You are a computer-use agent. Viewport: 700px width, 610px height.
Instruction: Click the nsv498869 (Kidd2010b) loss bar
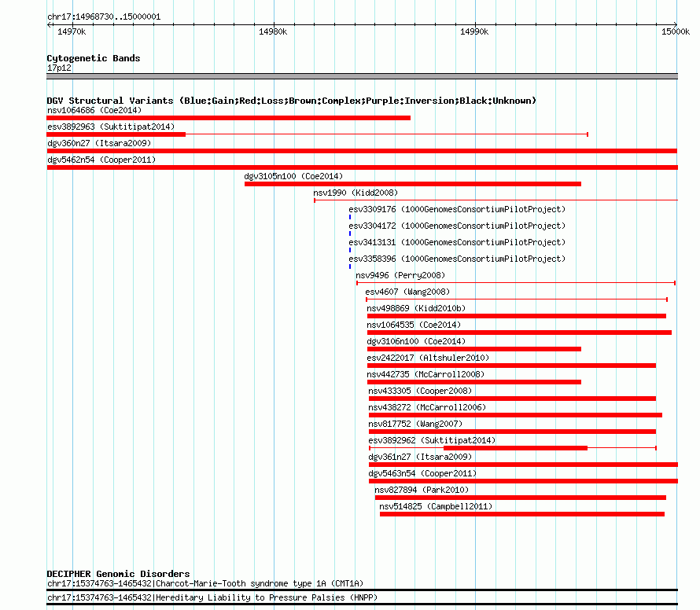pos(517,316)
